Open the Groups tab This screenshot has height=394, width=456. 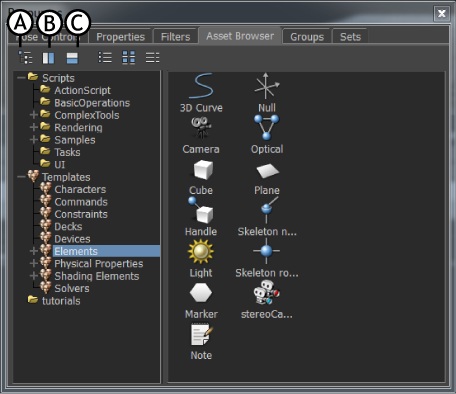[307, 37]
